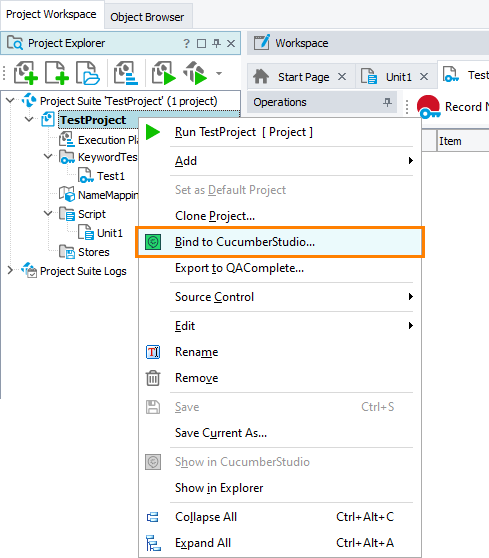Viewport: 489px width, 558px height.
Task: Click the Collapse All icon in menu
Action: pyautogui.click(x=153, y=517)
